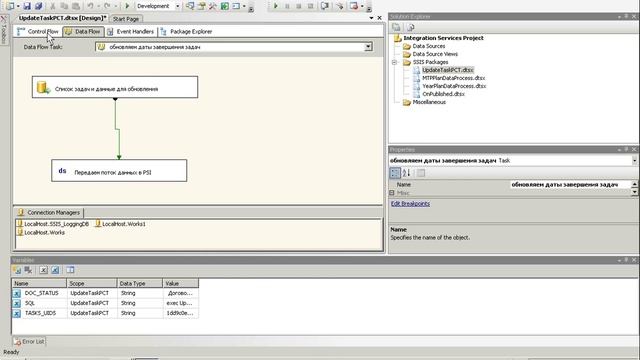Open the Error List tab

[x=29, y=342]
